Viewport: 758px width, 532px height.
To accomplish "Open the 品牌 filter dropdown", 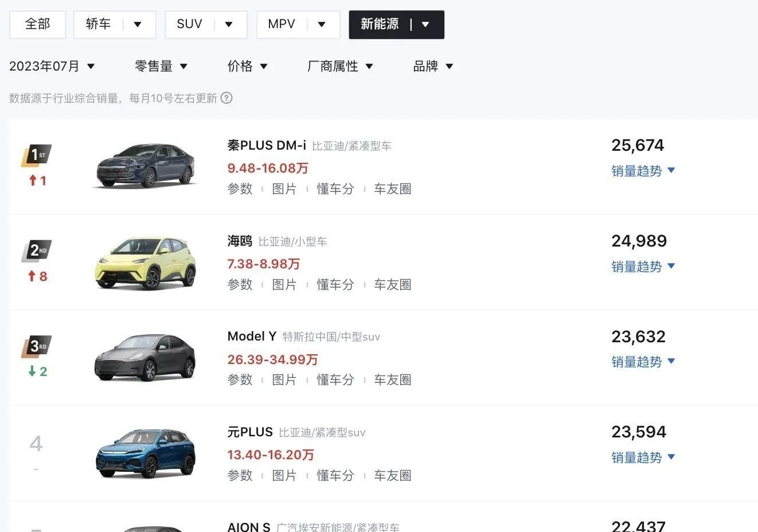I will [x=433, y=66].
